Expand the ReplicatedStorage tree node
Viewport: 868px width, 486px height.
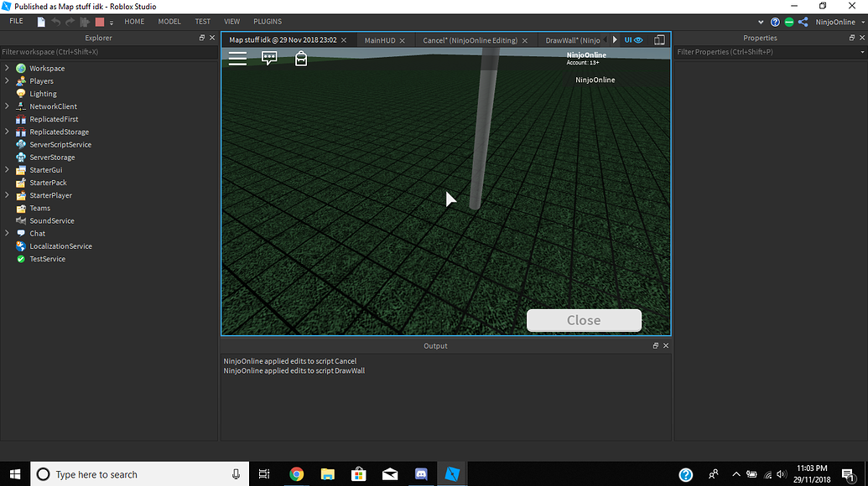point(7,132)
